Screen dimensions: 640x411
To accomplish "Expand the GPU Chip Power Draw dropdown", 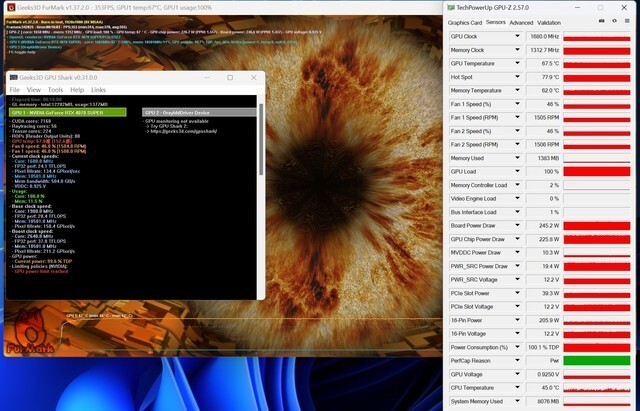I will tap(517, 239).
